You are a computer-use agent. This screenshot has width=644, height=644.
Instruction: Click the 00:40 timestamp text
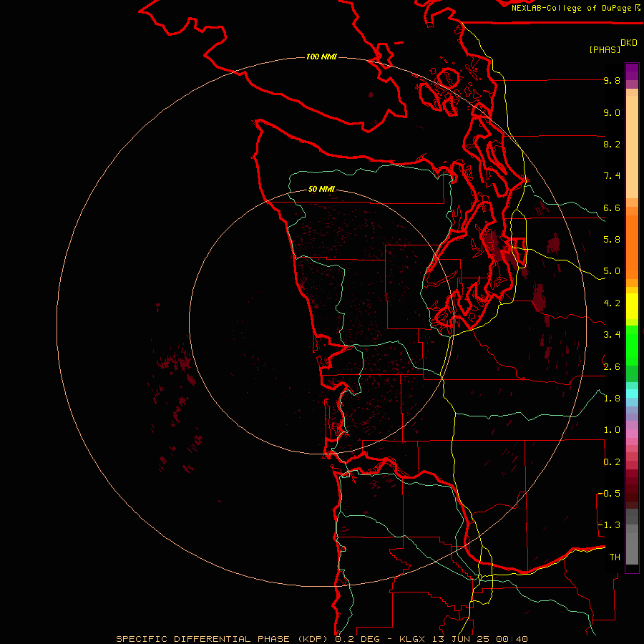[512, 639]
